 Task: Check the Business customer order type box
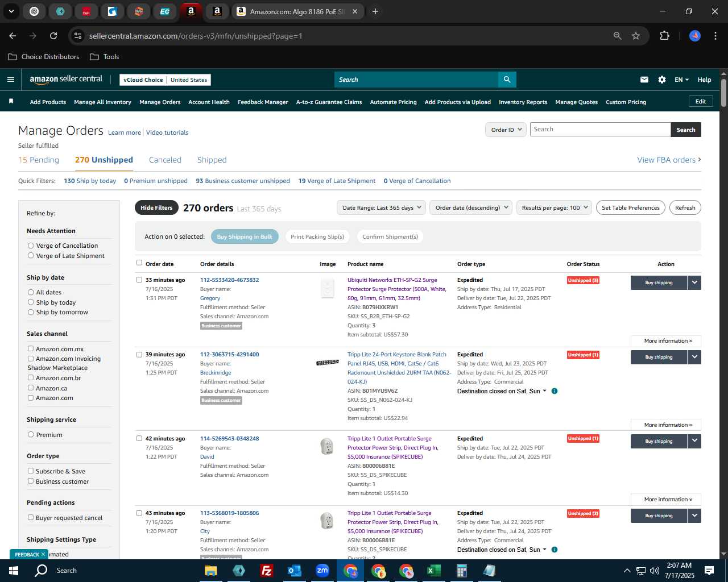tap(31, 481)
